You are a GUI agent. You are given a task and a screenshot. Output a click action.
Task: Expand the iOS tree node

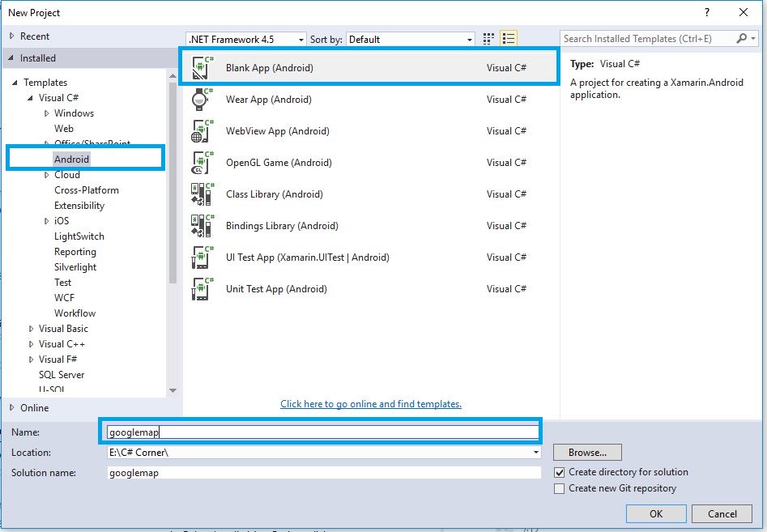(x=46, y=221)
